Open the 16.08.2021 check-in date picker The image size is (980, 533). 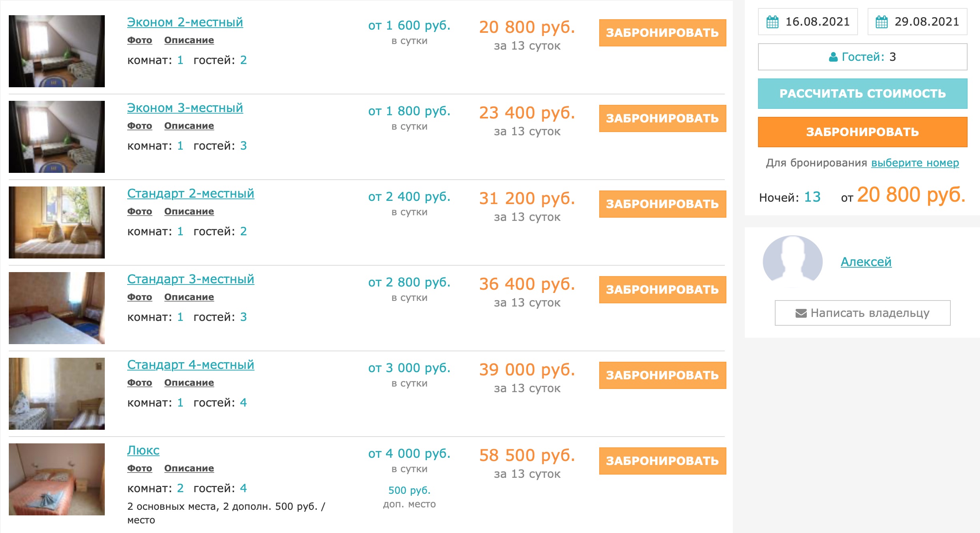point(817,22)
